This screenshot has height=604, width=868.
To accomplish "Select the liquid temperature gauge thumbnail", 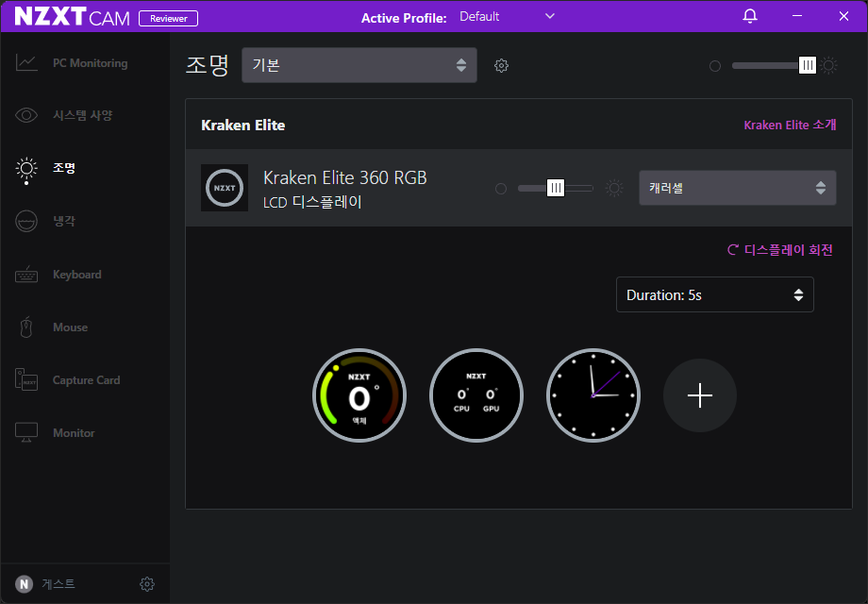I will 359,395.
